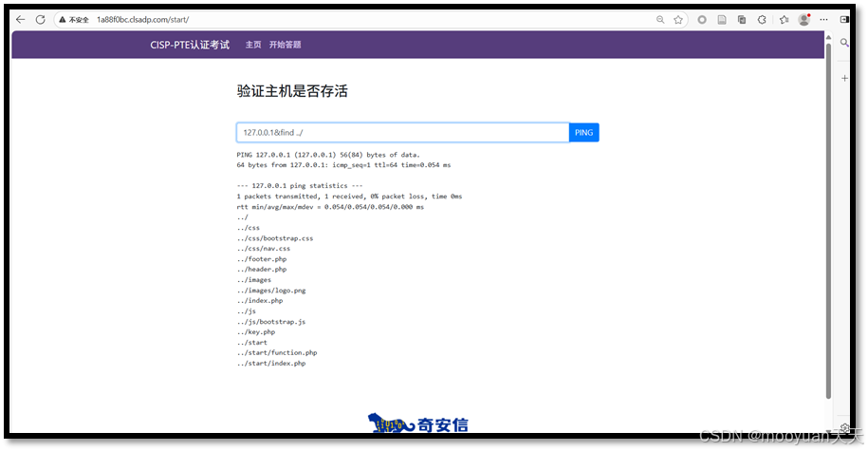Image resolution: width=868 pixels, height=451 pixels.
Task: Bookmark this page with the star icon
Action: point(678,20)
